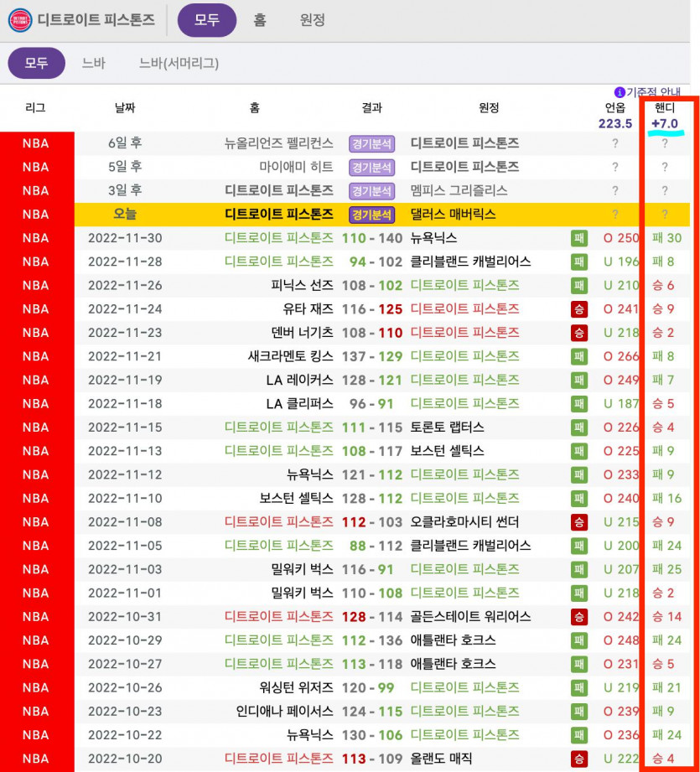Click the 기준점 안내 info icon
The image size is (700, 772).
(620, 92)
